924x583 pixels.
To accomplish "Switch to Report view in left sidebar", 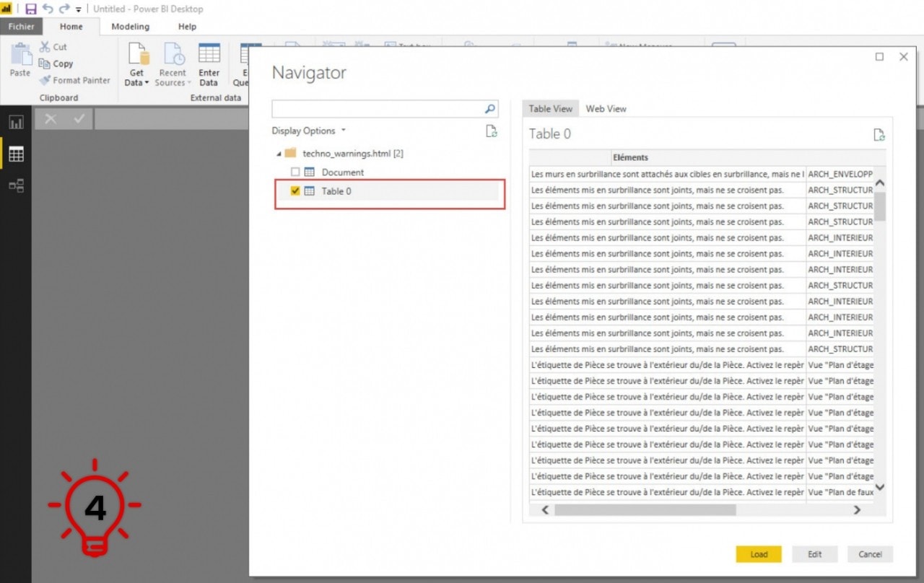I will point(16,122).
